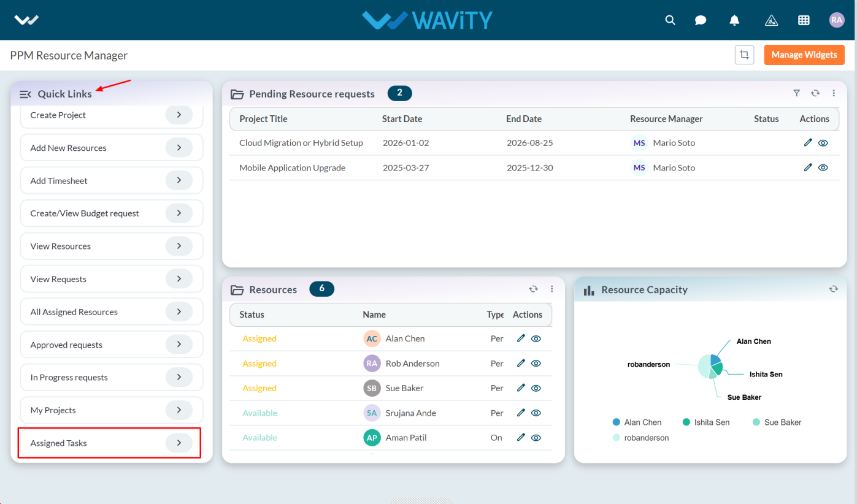View Alan Chen's details with eye icon

[536, 338]
